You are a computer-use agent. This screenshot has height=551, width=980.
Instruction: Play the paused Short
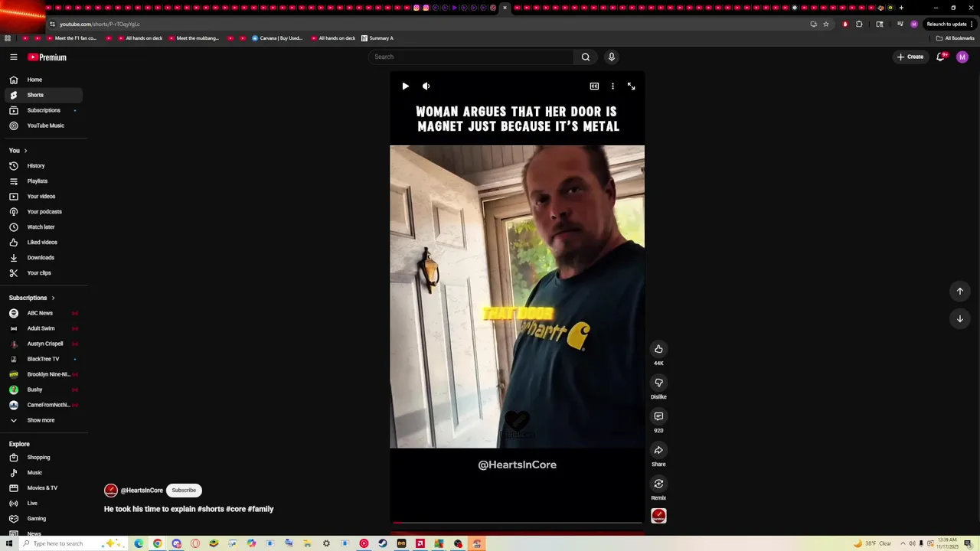click(x=405, y=86)
